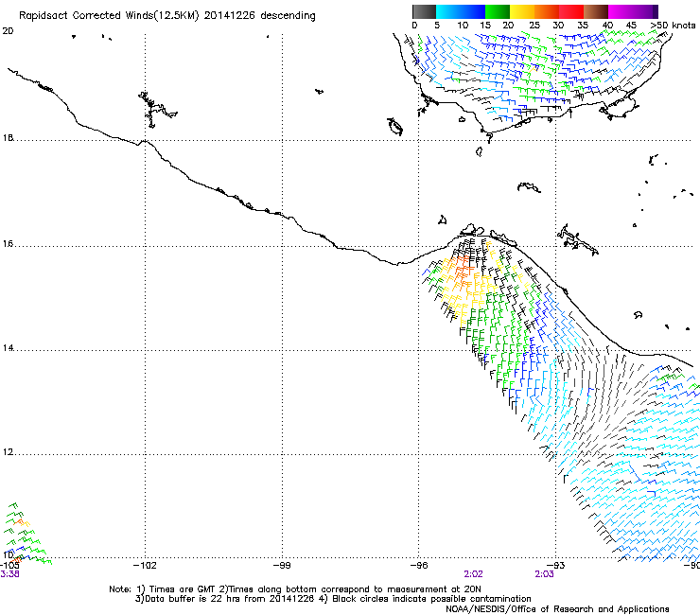Click the purple 3:38 swath time

[x=9, y=574]
